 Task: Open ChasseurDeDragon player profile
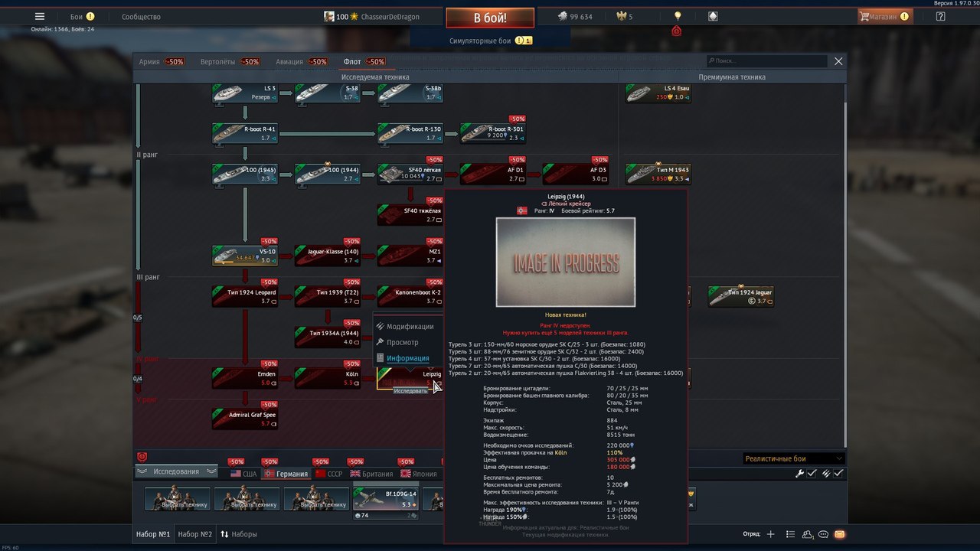[x=381, y=17]
